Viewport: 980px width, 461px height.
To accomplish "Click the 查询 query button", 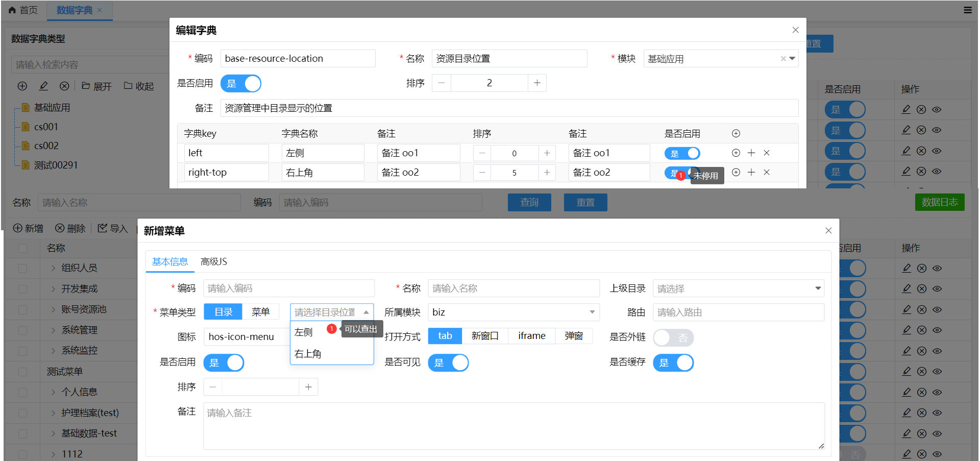I will pyautogui.click(x=529, y=202).
